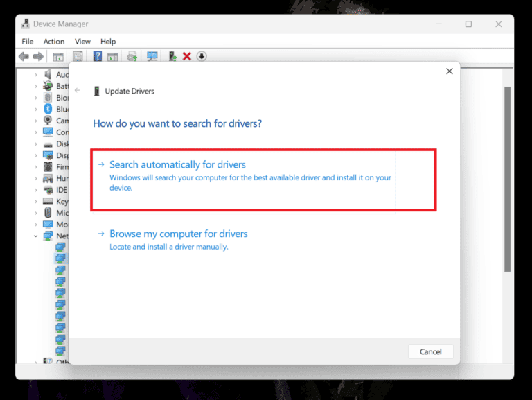This screenshot has height=400, width=532.
Task: Click the Device Manager title bar icon
Action: pyautogui.click(x=25, y=24)
